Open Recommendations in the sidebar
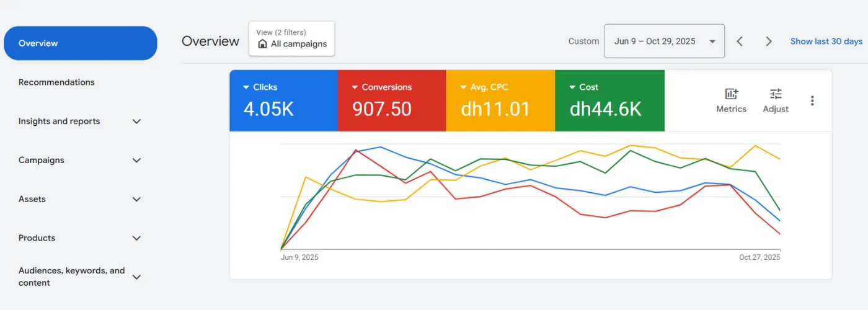The height and width of the screenshot is (310, 868). pyautogui.click(x=56, y=82)
